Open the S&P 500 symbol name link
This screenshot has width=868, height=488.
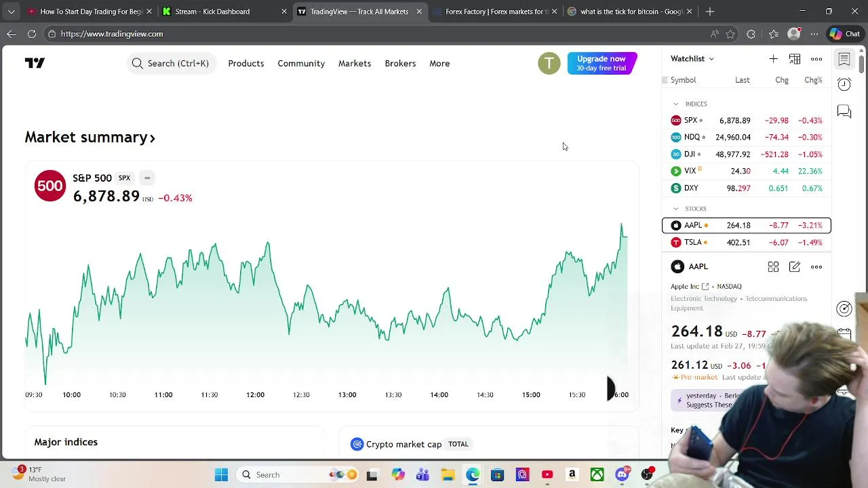pos(92,178)
